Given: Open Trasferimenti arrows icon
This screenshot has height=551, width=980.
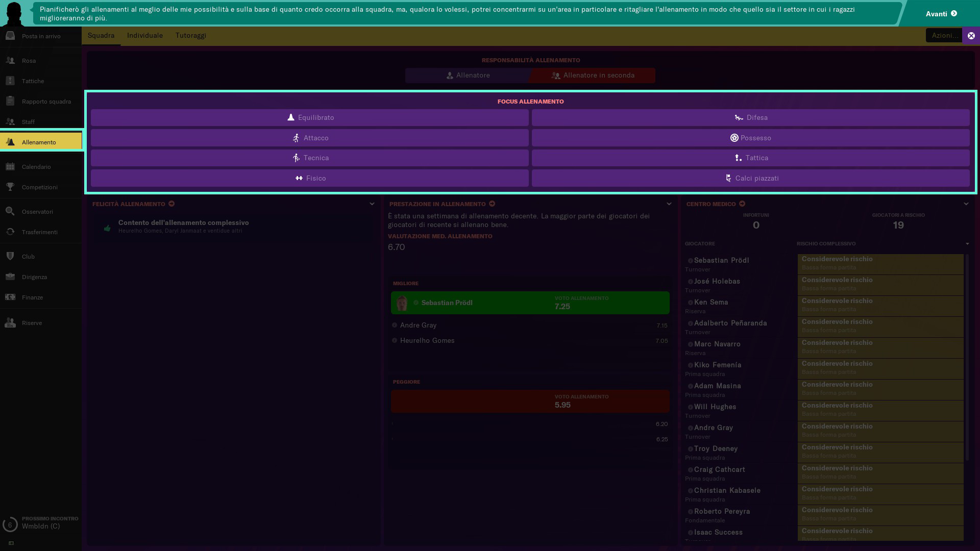Looking at the screenshot, I should (10, 232).
